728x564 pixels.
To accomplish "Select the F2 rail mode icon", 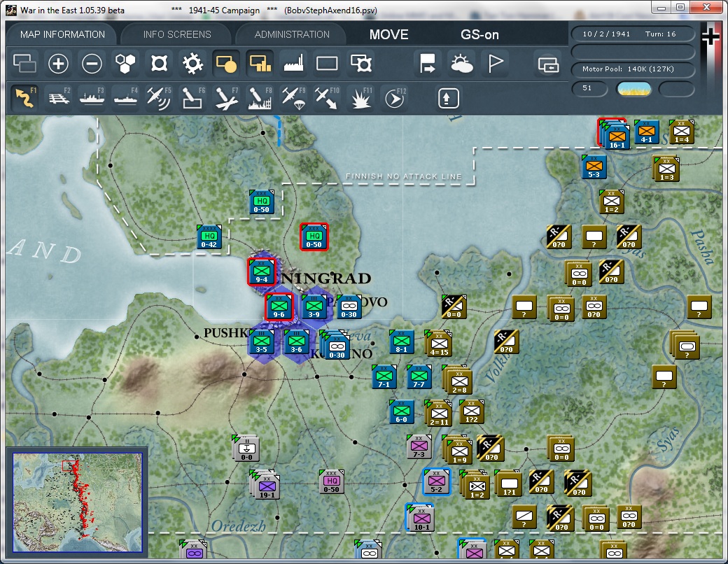I will tap(58, 97).
